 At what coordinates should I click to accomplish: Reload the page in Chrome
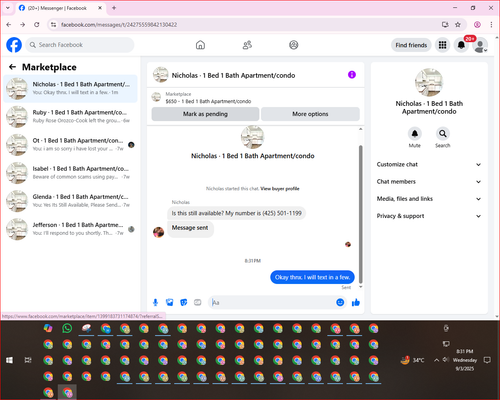(37, 24)
